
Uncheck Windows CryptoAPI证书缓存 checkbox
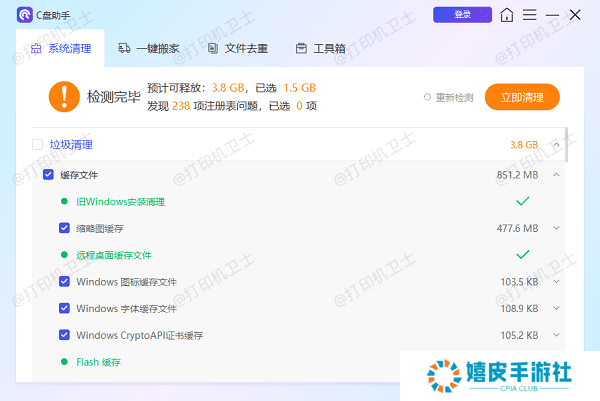pos(64,335)
